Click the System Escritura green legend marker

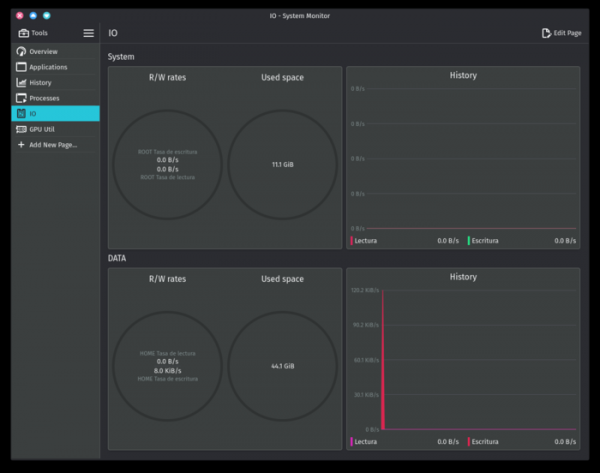pyautogui.click(x=468, y=240)
